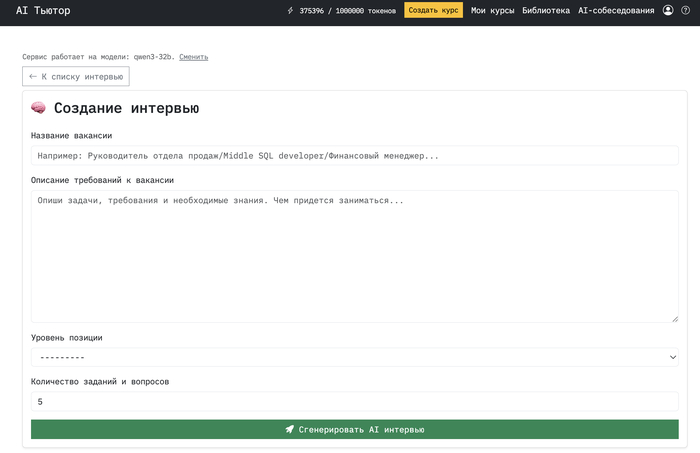Open Мои курсы menu item
This screenshot has width=700, height=453.
click(492, 10)
